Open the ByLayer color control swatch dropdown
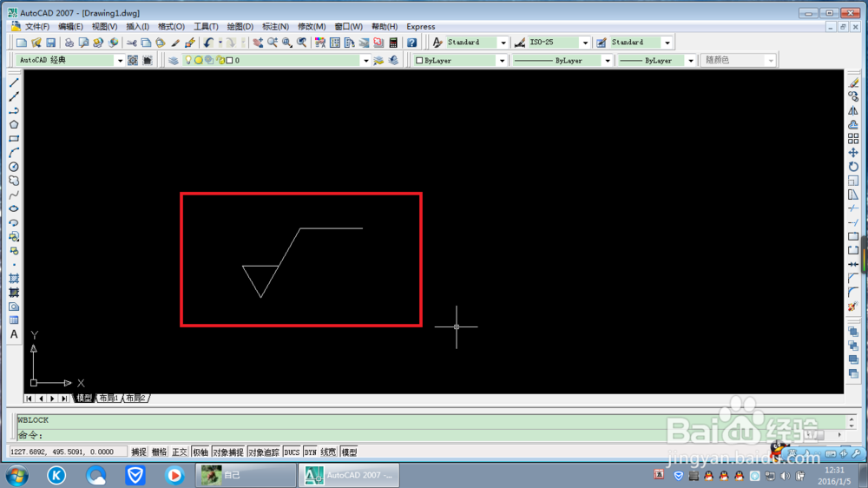The image size is (868, 488). pos(502,61)
